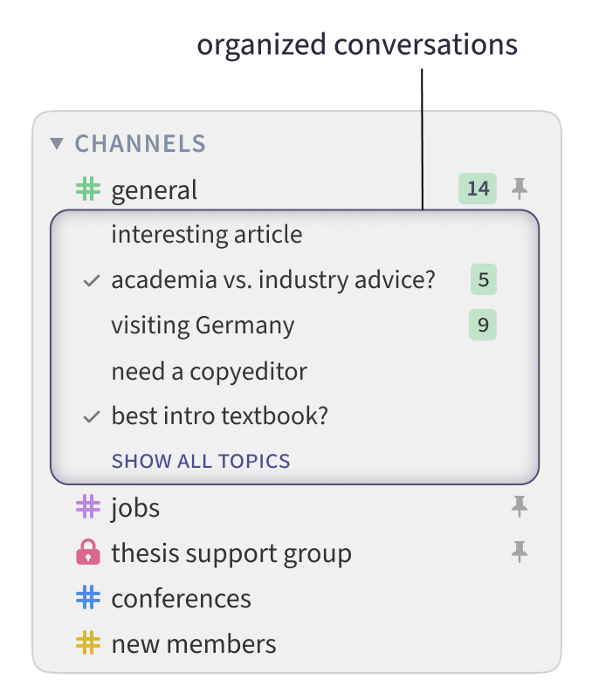Toggle the checkmark on best intro textbook?
The image size is (592, 700).
click(90, 416)
